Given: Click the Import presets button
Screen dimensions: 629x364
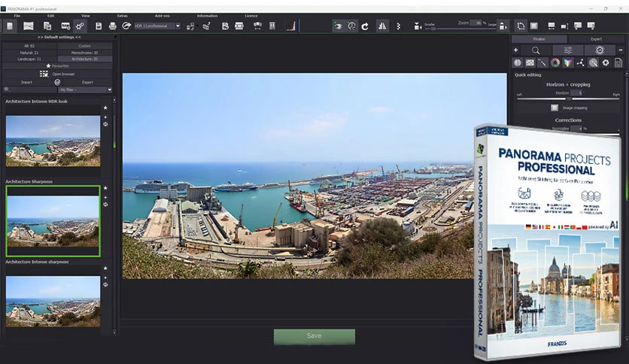Looking at the screenshot, I should click(26, 82).
